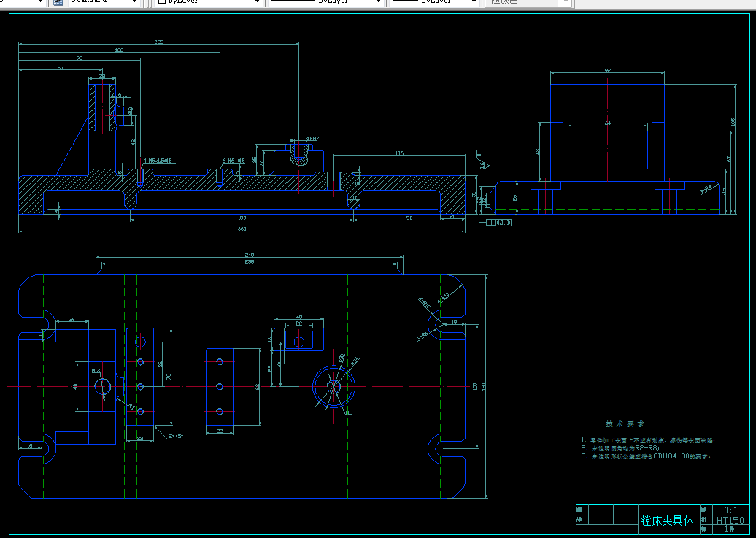Screen dimensions: 756x538
Task: Select the 225 dimension text
Action: coord(158,42)
